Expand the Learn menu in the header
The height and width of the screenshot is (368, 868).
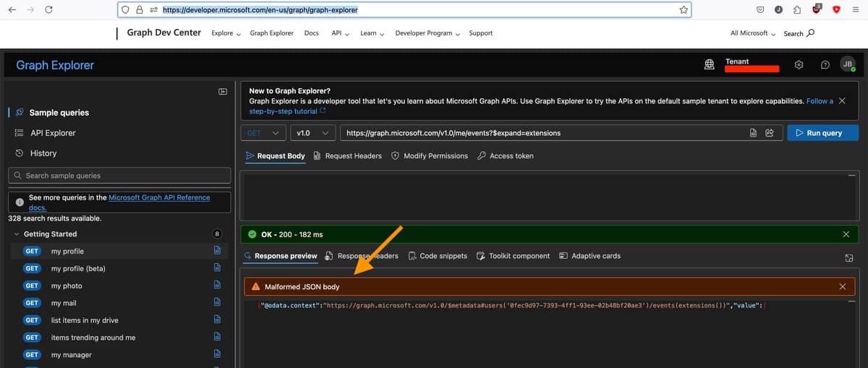coord(372,33)
